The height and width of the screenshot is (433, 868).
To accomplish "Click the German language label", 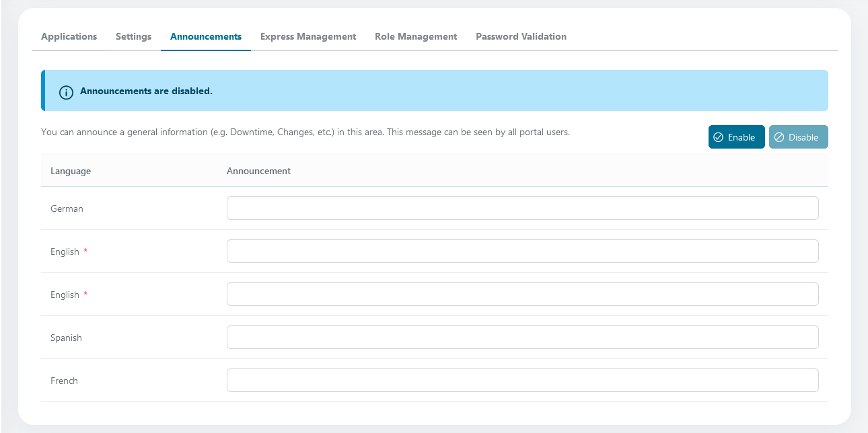I will click(67, 208).
